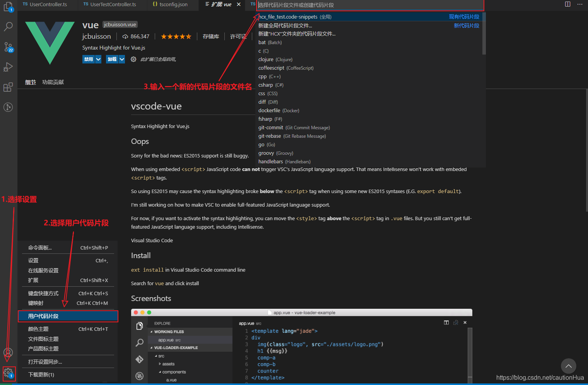The height and width of the screenshot is (385, 588).
Task: Select fsharp (F#) language entry
Action: coord(369,119)
